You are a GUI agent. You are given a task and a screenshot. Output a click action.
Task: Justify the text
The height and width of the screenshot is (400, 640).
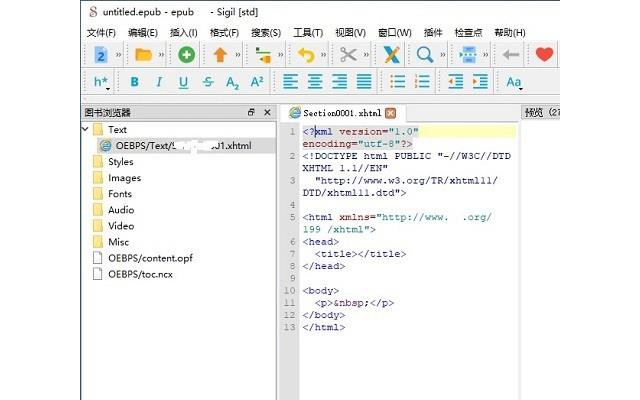click(364, 82)
